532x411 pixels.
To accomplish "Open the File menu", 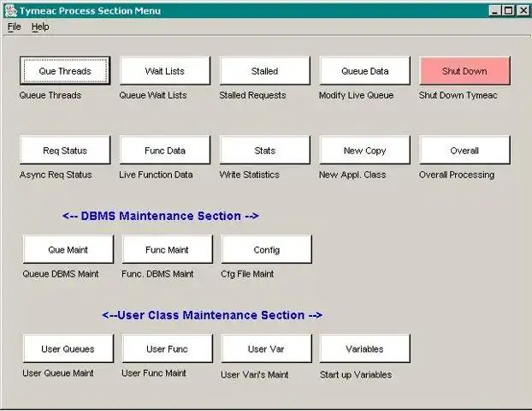I will pyautogui.click(x=15, y=27).
